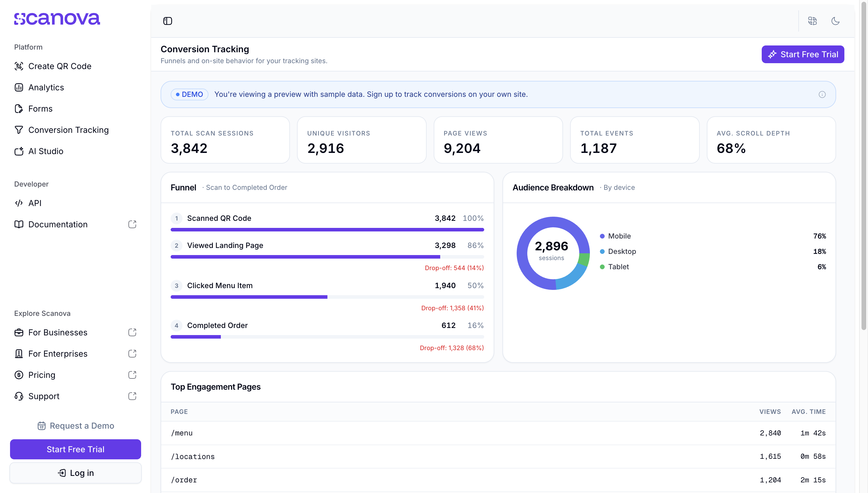Open For Businesses link
868x493 pixels.
click(x=75, y=332)
